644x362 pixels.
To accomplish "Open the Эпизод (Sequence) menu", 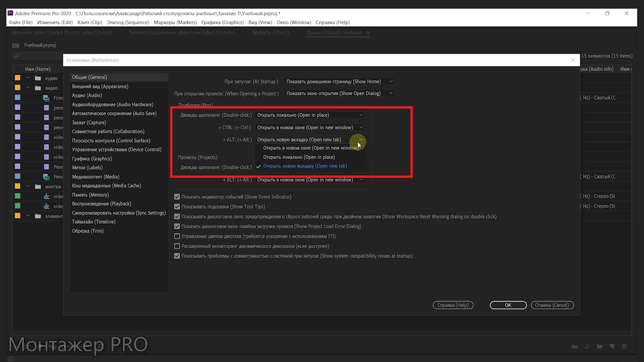I will coord(128,23).
